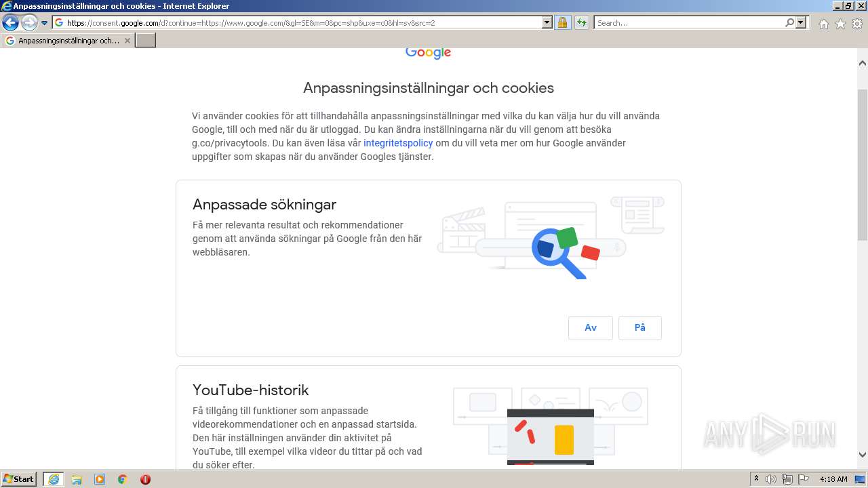Click the Internet Explorer title bar icon

pos(7,6)
